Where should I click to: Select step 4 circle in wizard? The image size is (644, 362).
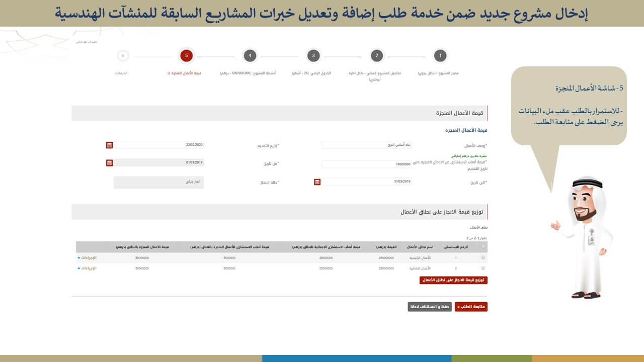[250, 56]
